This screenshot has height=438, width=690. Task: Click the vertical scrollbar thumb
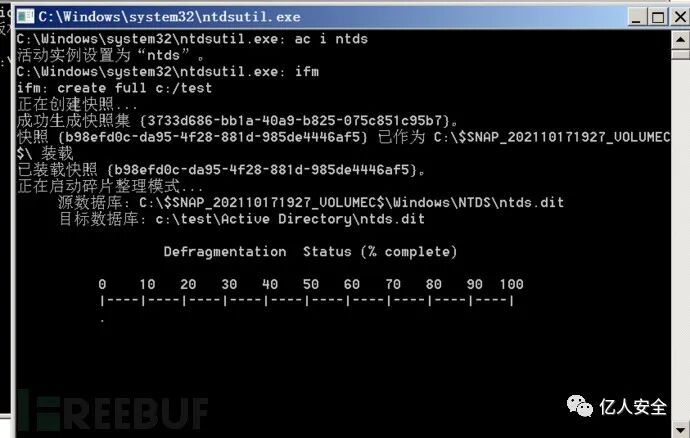click(680, 55)
